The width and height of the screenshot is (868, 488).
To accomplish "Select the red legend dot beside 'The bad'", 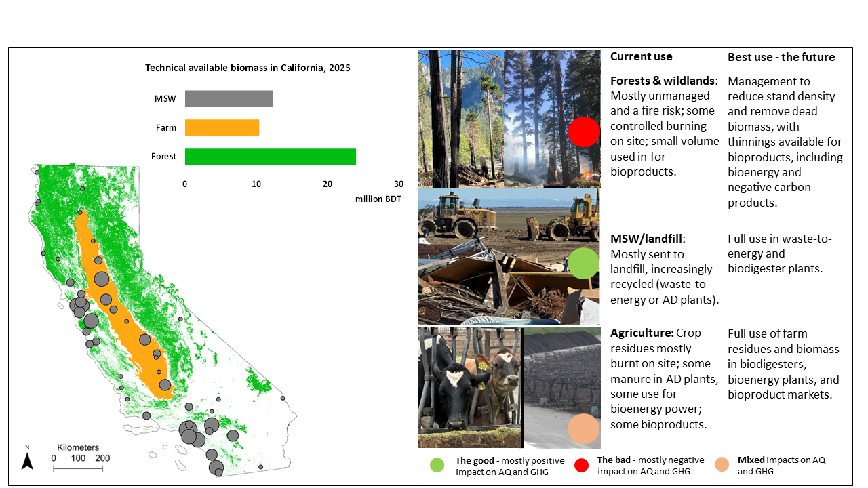I will coord(580,465).
